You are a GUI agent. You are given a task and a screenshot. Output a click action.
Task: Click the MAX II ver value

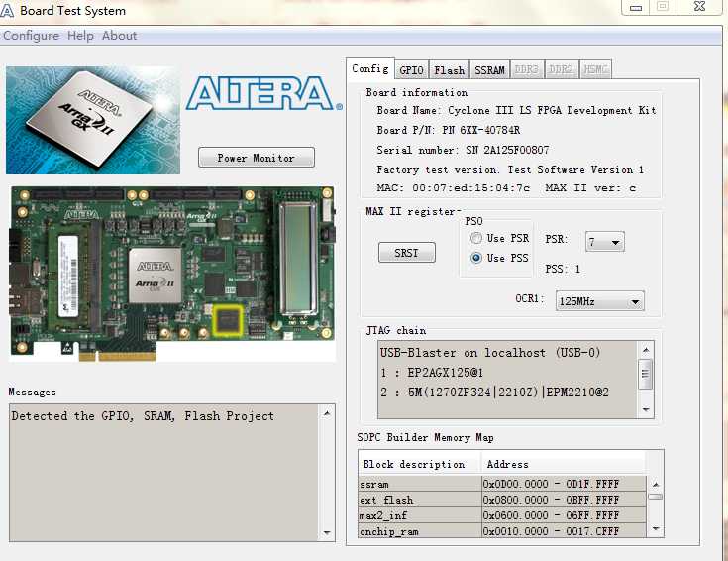tap(632, 188)
